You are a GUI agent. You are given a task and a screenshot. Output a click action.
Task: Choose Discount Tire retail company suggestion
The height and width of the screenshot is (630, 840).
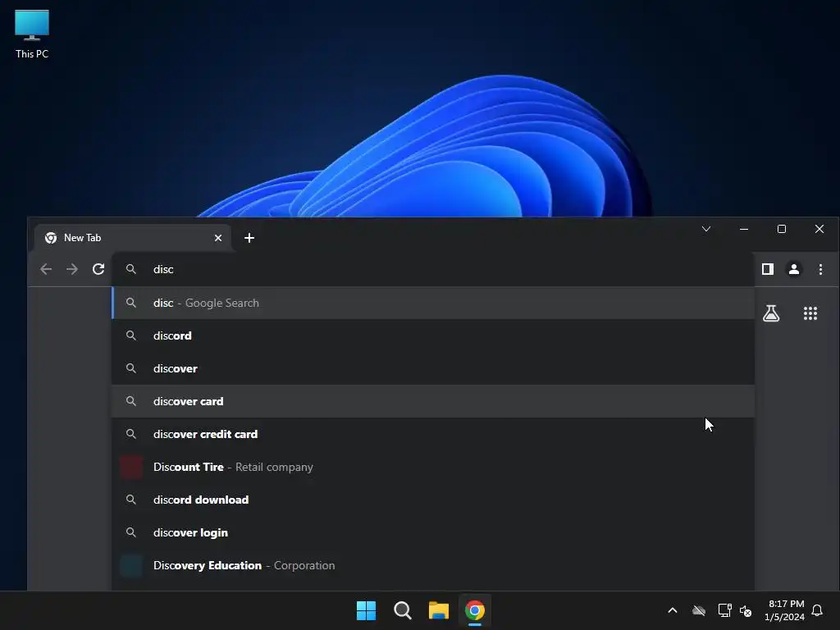point(433,467)
